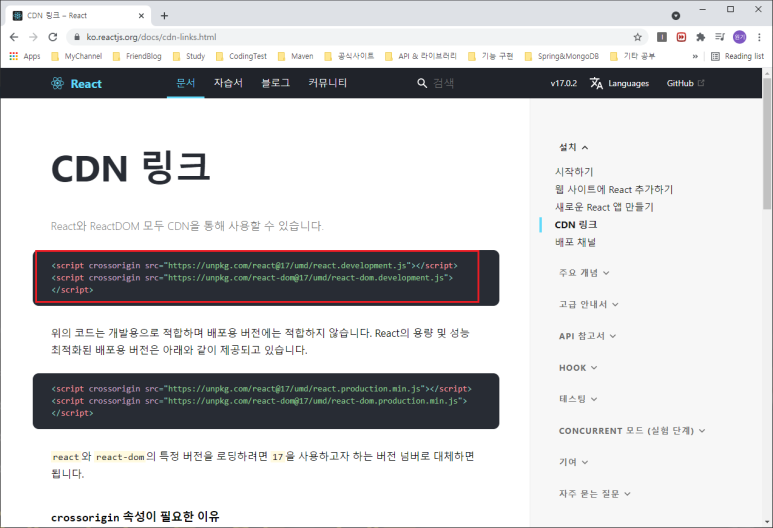Open the 공식사이트 bookmark folder
Image resolution: width=773 pixels, height=528 pixels.
[349, 56]
